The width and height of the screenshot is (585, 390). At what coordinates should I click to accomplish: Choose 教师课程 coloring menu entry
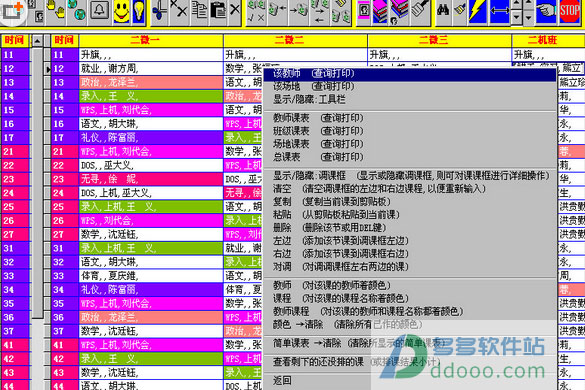(410, 312)
